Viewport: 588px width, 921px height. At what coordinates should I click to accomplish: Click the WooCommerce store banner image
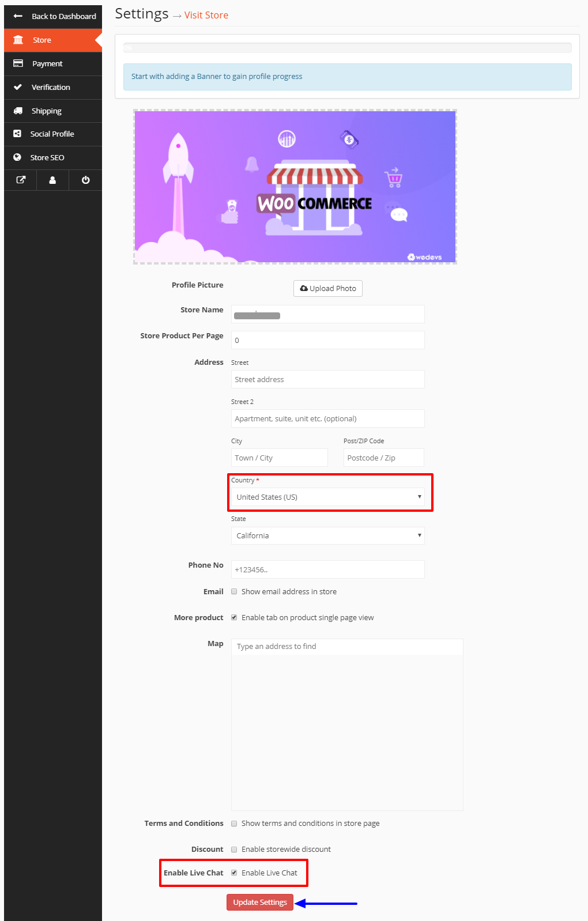pyautogui.click(x=295, y=187)
